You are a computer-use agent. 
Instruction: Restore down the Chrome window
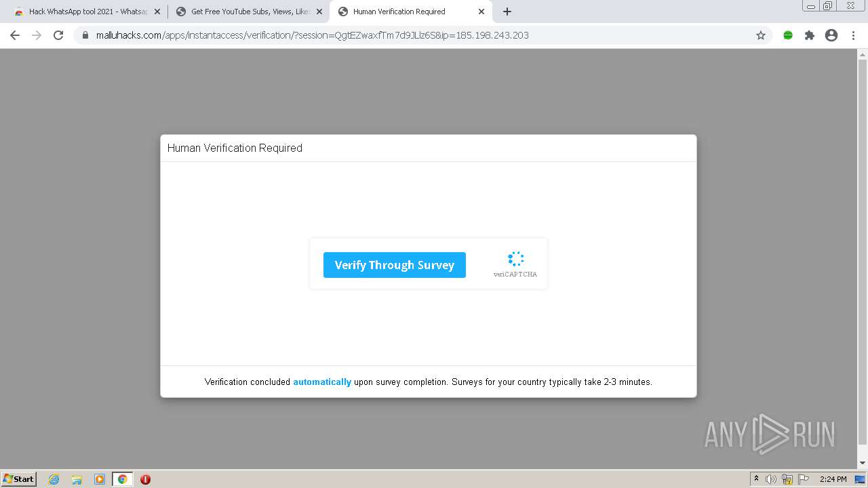point(828,6)
